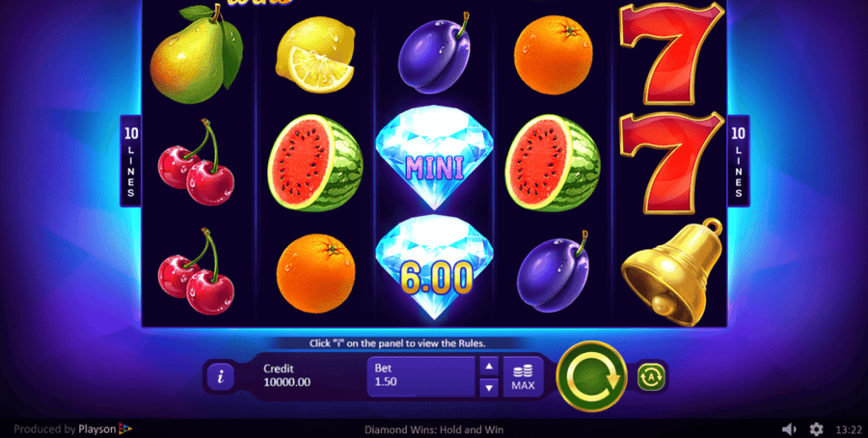Click the Diamond Wins: Hold and Win title

coord(434,429)
